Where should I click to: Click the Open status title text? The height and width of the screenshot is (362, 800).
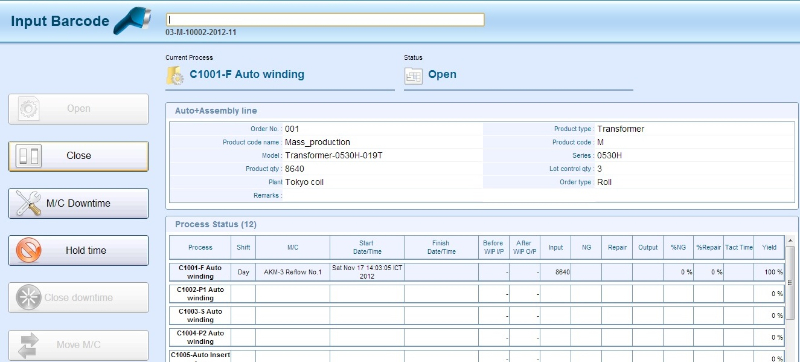pyautogui.click(x=442, y=74)
